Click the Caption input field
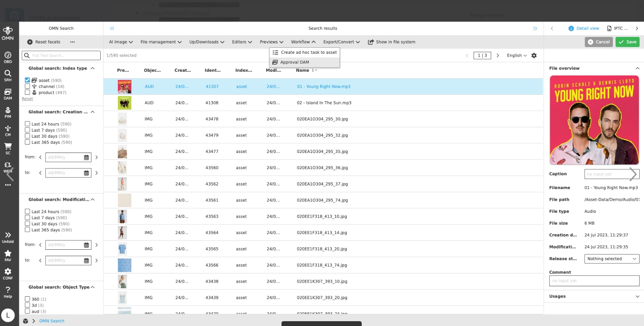The image size is (644, 326). [x=608, y=174]
